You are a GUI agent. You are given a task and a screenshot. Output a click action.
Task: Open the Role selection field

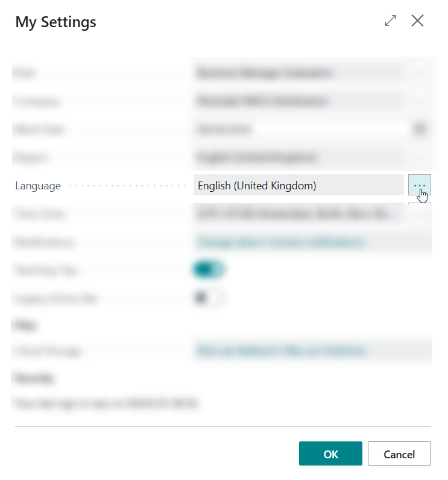point(298,73)
